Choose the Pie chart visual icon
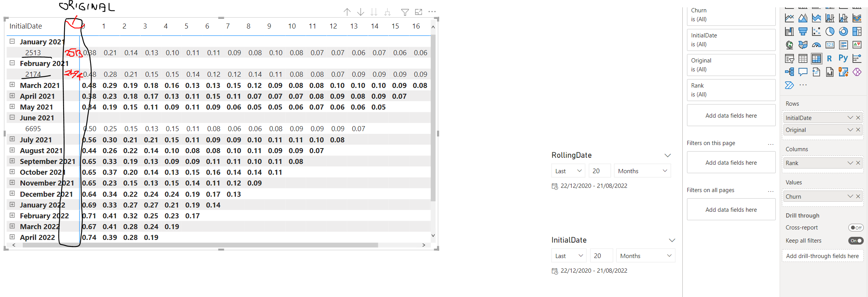 (x=830, y=32)
